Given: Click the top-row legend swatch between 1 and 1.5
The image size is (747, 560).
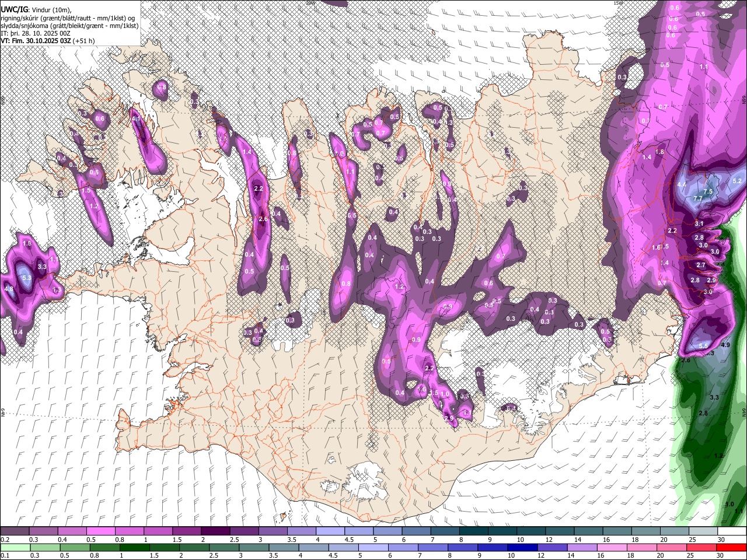Looking at the screenshot, I should click(x=158, y=531).
